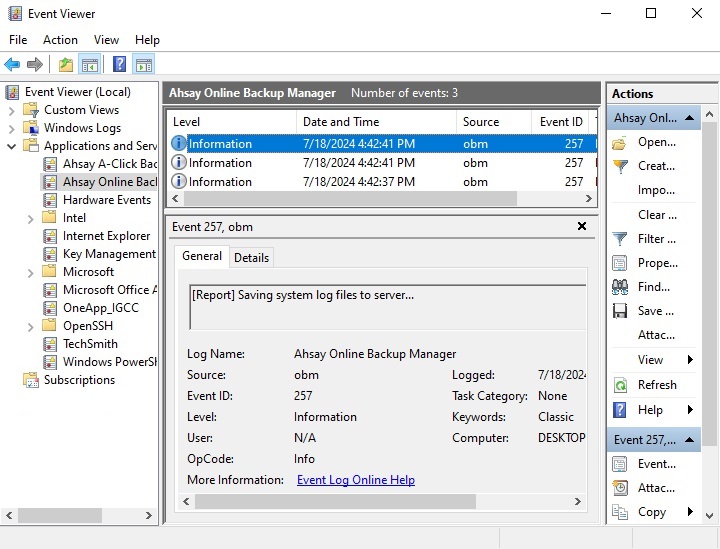Click the Up one level folder icon
This screenshot has width=720, height=549.
[66, 65]
